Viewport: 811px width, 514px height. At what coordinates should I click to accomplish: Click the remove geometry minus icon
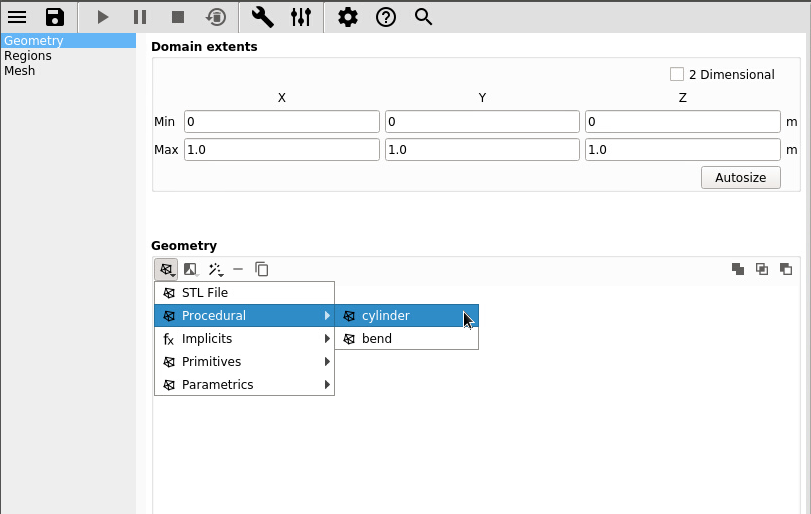pyautogui.click(x=238, y=269)
